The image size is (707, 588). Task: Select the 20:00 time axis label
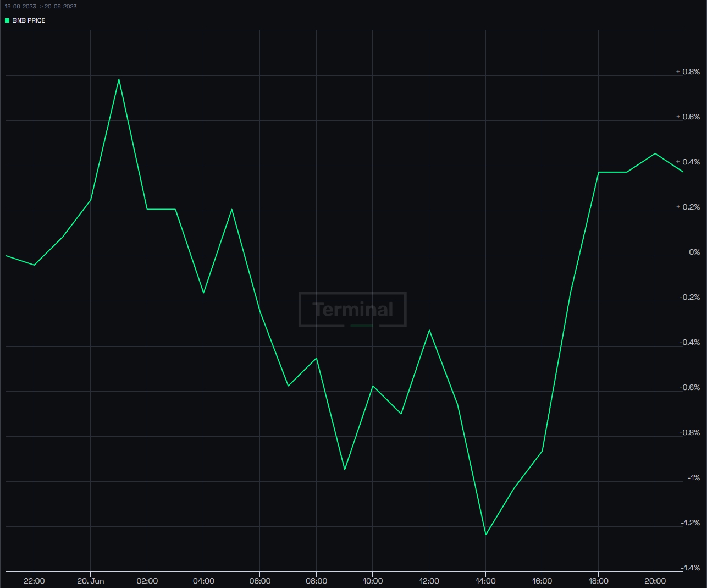coord(655,581)
